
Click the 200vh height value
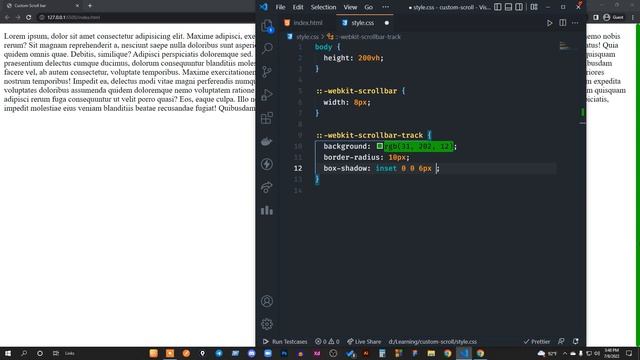pos(369,58)
